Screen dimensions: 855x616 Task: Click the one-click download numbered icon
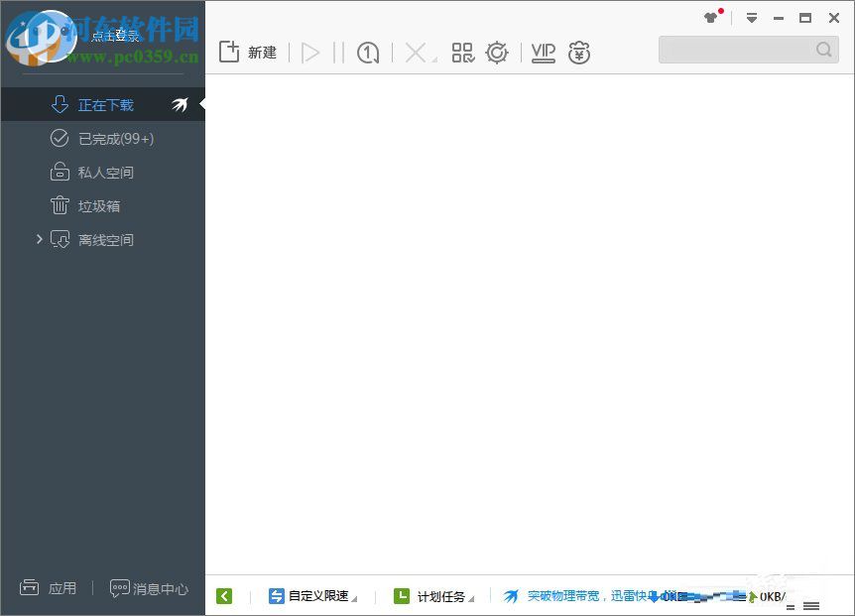pos(368,52)
